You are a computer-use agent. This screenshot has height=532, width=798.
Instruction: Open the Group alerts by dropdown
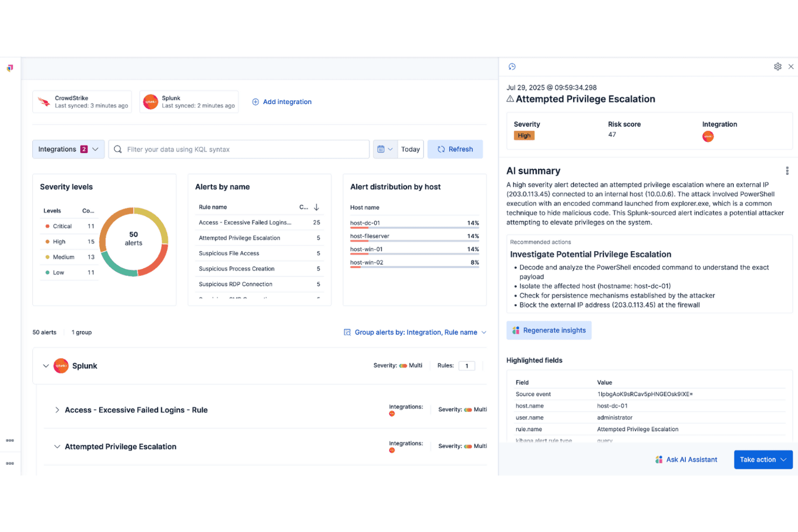pyautogui.click(x=415, y=333)
